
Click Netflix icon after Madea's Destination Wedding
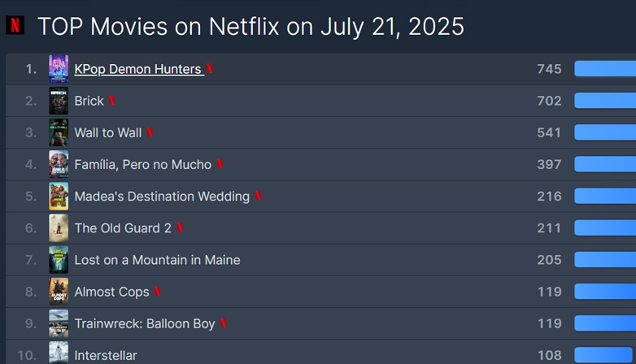tap(258, 196)
